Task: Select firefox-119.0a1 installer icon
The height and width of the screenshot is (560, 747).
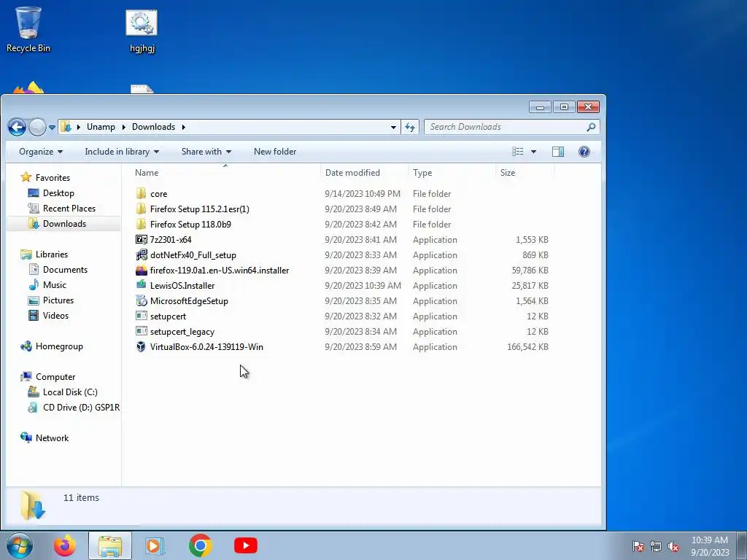Action: click(141, 270)
